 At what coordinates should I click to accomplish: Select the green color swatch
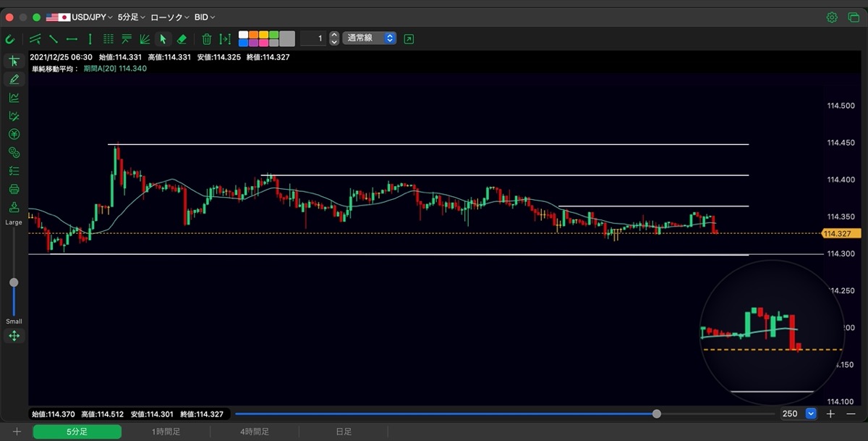273,35
